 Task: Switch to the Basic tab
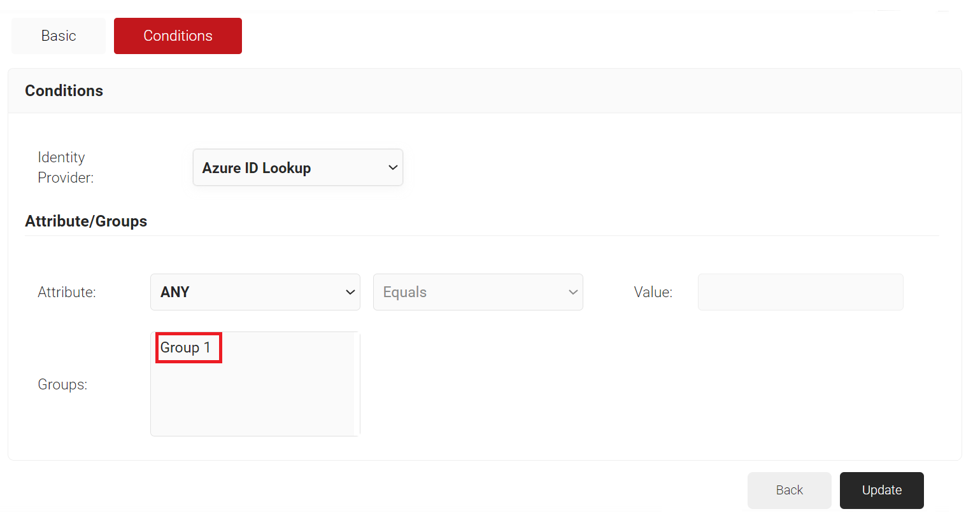click(x=59, y=36)
